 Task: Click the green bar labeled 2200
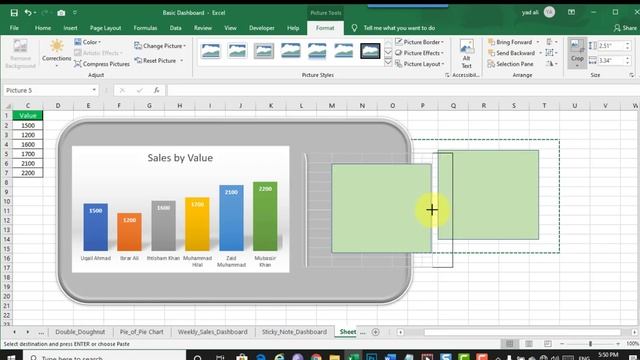point(265,216)
